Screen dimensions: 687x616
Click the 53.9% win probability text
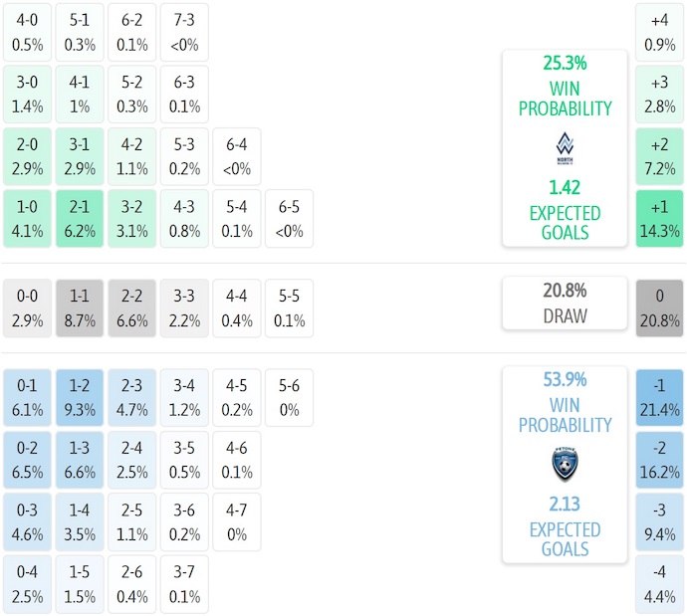[565, 379]
